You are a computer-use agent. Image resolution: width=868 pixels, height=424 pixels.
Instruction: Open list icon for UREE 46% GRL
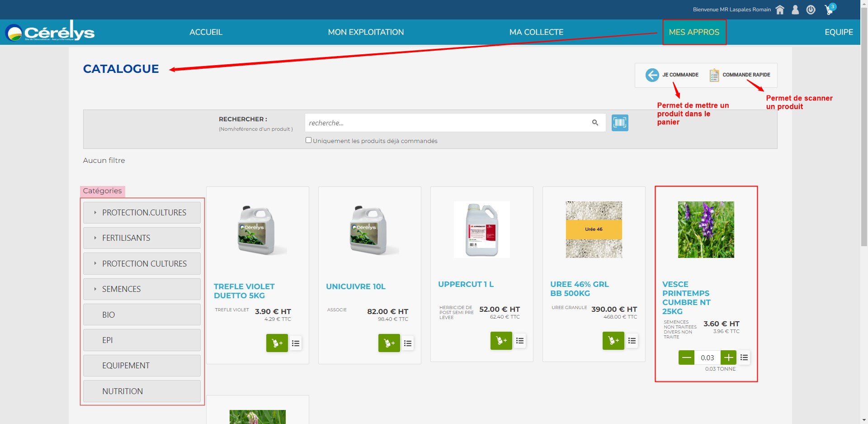coord(632,341)
